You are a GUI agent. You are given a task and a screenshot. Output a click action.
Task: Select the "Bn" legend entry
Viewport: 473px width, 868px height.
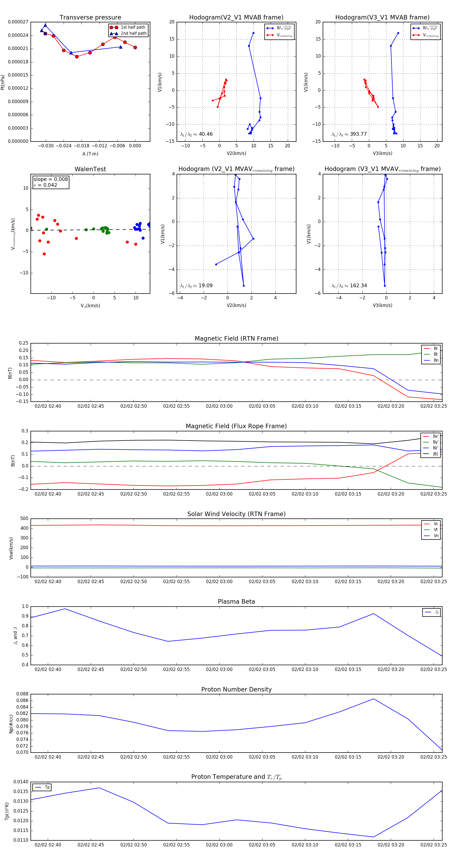(431, 360)
